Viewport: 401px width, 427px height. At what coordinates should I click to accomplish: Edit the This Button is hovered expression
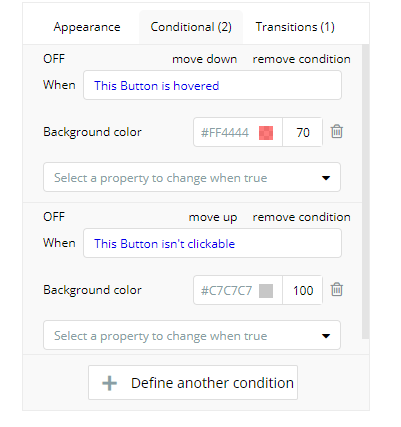point(212,85)
